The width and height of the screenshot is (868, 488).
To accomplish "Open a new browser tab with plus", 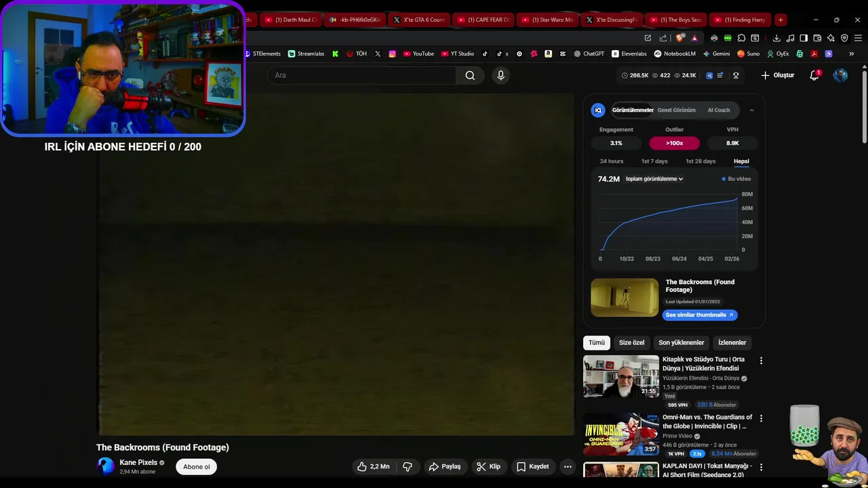I will pyautogui.click(x=781, y=20).
